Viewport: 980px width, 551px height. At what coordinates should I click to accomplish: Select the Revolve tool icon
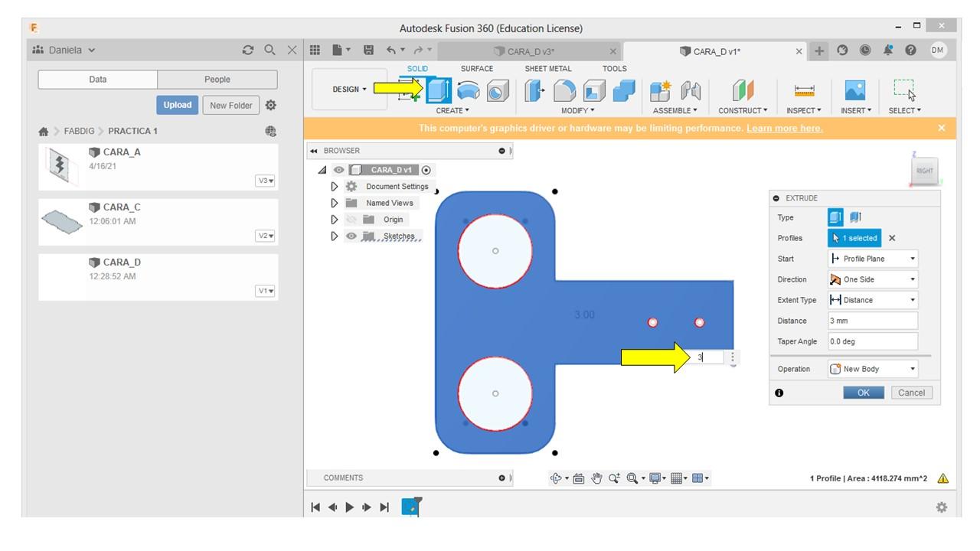tap(469, 91)
